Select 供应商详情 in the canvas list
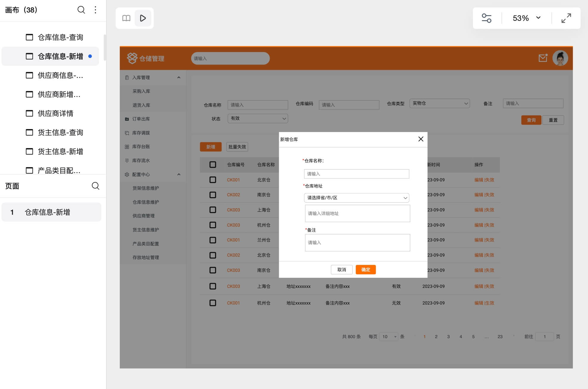This screenshot has width=588, height=389. (x=56, y=113)
